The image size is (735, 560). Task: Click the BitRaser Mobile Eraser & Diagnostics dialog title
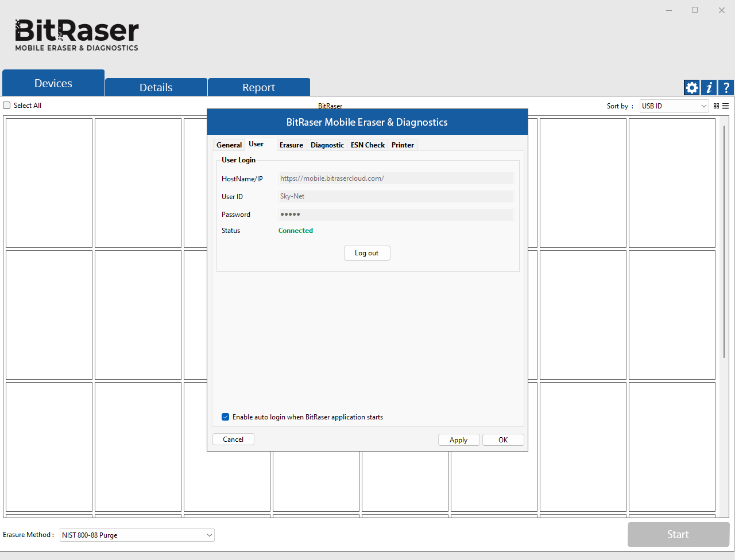(367, 122)
